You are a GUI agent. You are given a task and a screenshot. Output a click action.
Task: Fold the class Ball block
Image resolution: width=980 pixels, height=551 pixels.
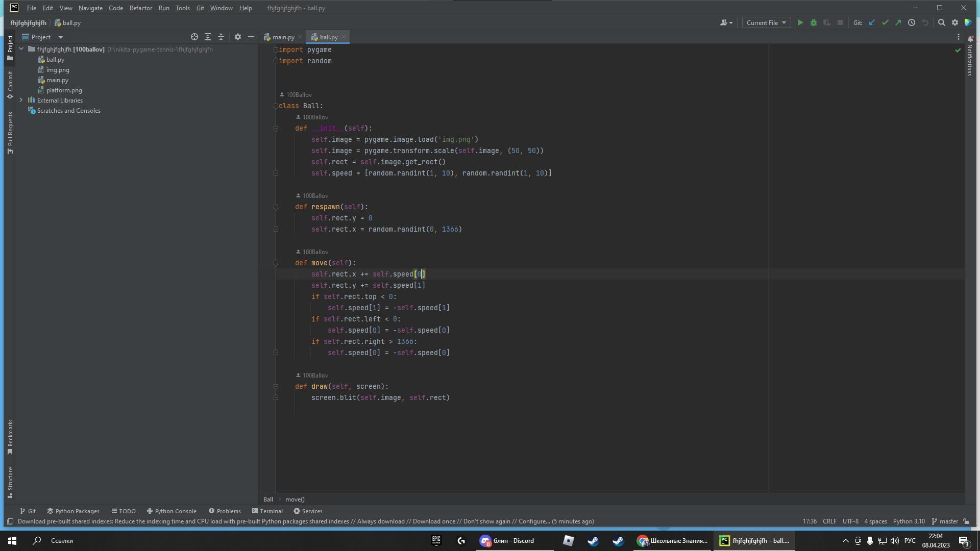276,106
